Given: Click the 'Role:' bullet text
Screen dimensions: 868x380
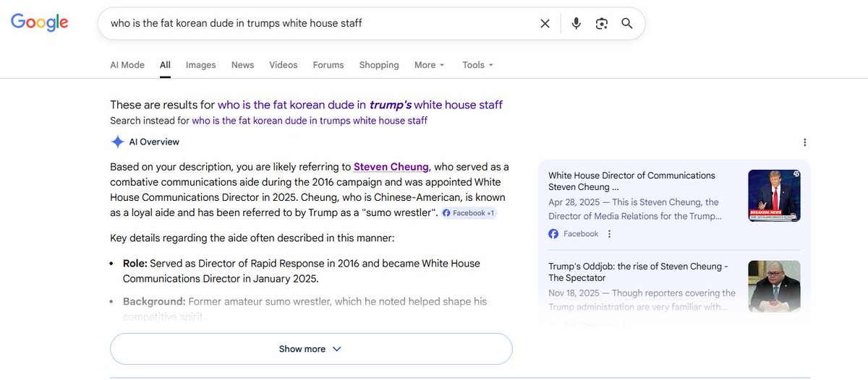Looking at the screenshot, I should tap(135, 264).
